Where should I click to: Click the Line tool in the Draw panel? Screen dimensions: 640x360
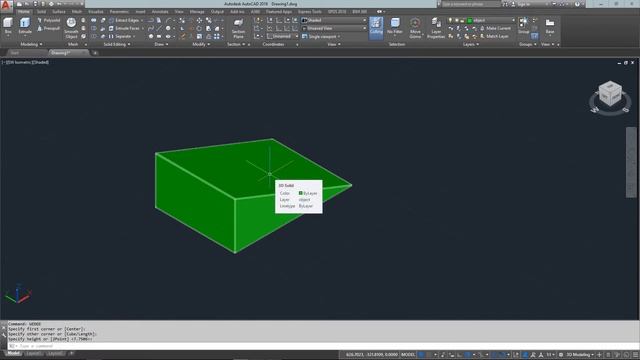click(159, 28)
